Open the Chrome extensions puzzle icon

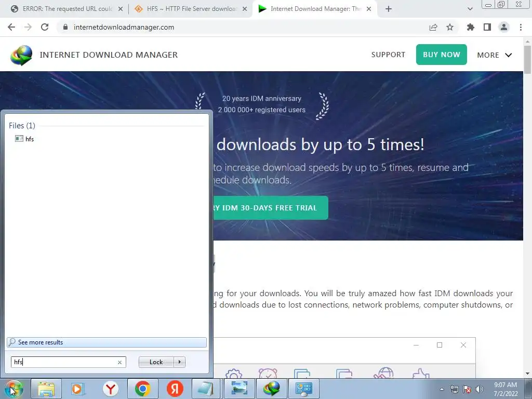(x=471, y=27)
